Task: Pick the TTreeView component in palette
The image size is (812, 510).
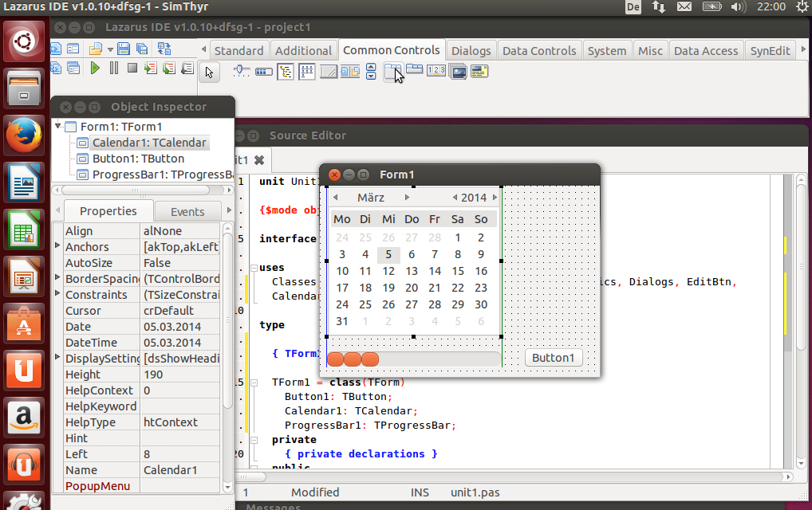Action: 286,72
